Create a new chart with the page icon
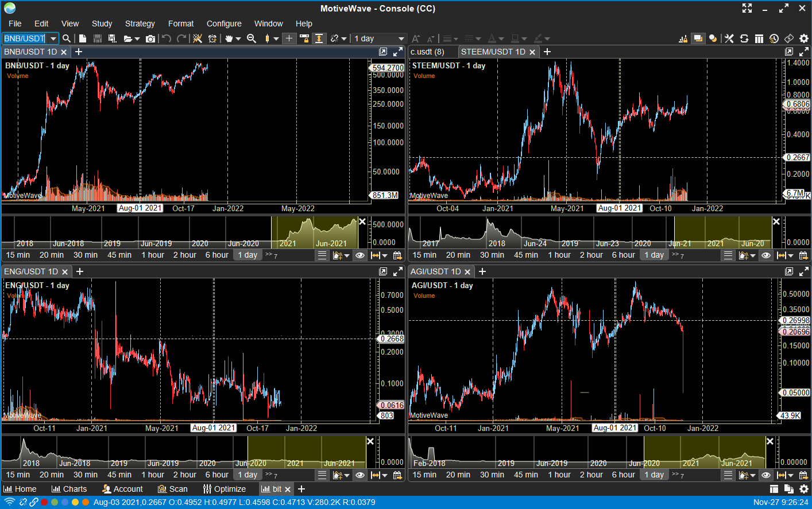Screen dimensions: 812x509 pyautogui.click(x=83, y=38)
